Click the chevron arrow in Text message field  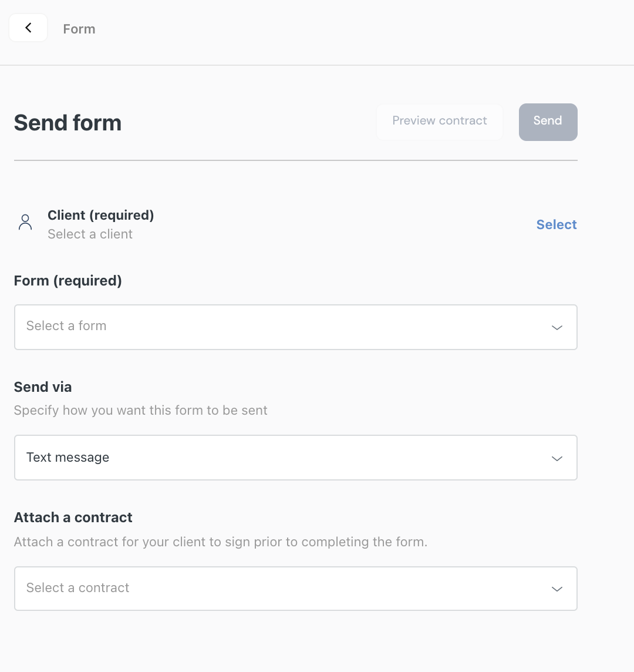click(557, 459)
